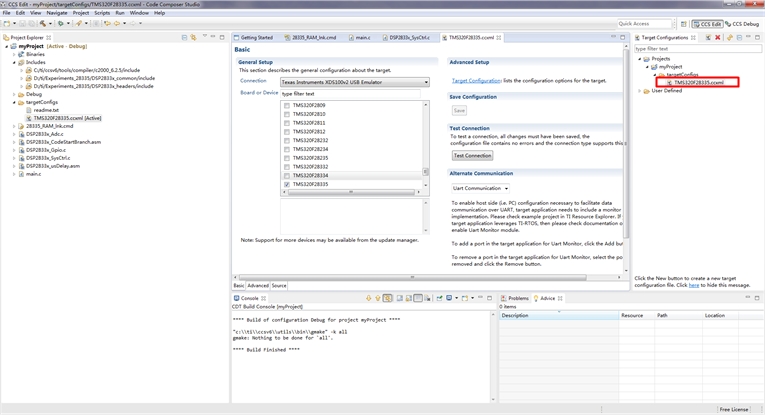
Task: Collapse all in Target Configurations panel
Action: [740, 38]
